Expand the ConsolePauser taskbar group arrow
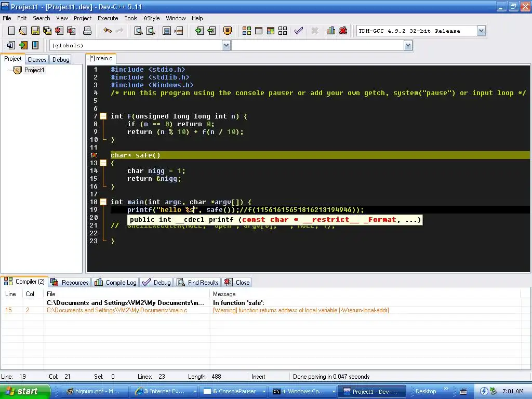The width and height of the screenshot is (532, 399). (x=264, y=391)
